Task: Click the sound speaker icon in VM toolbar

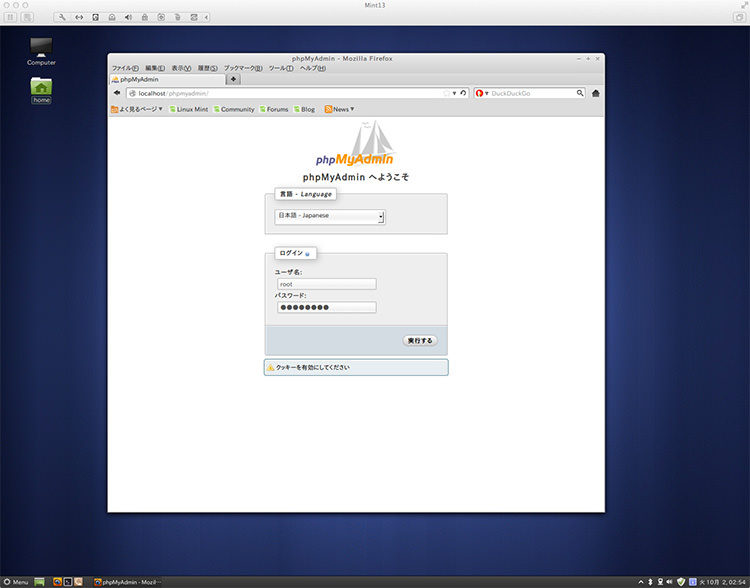Action: [128, 17]
